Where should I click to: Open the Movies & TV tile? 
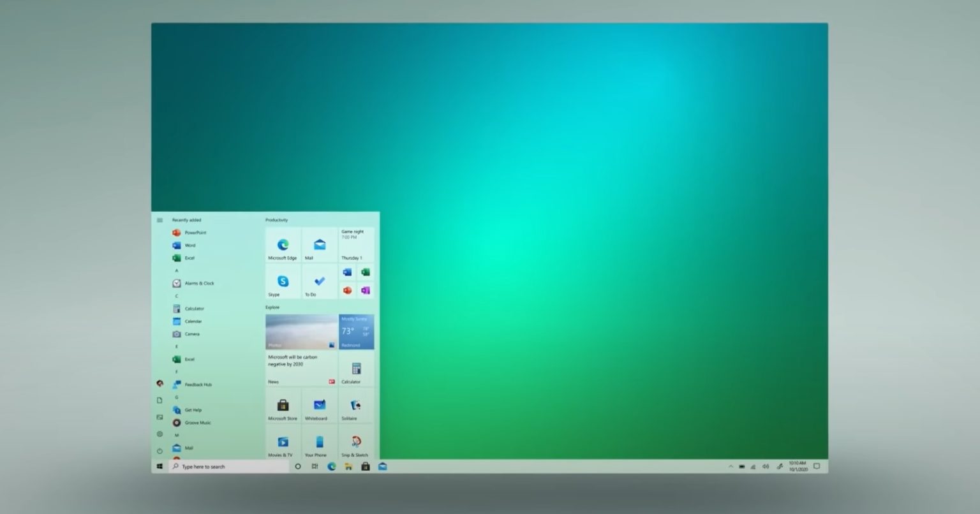[x=282, y=443]
